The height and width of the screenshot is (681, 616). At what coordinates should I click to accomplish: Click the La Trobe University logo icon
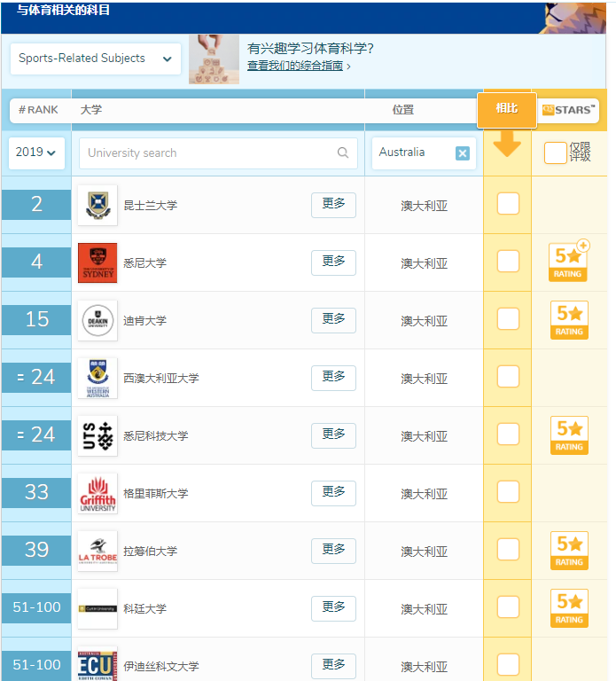(97, 551)
